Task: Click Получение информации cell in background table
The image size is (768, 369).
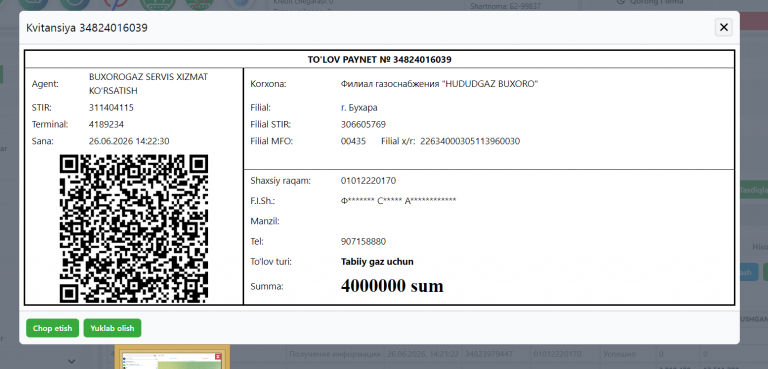Action: tap(335, 354)
